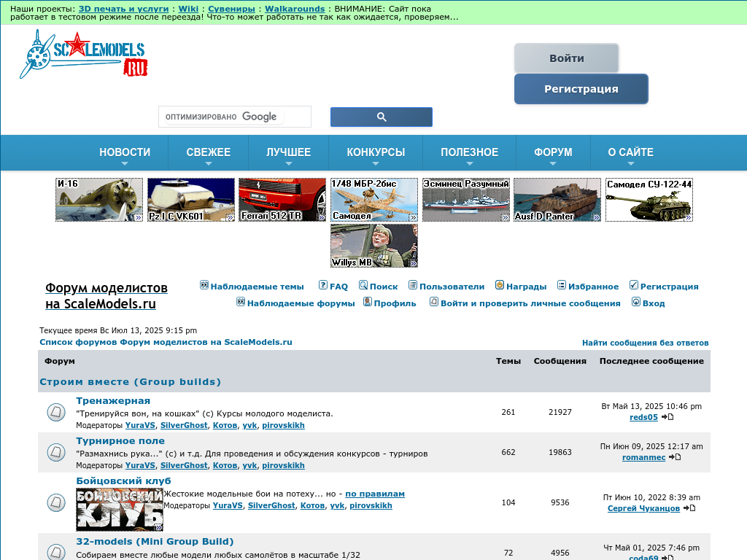747x560 pixels.
Task: Open the Профиль profile icon
Action: coord(368,303)
